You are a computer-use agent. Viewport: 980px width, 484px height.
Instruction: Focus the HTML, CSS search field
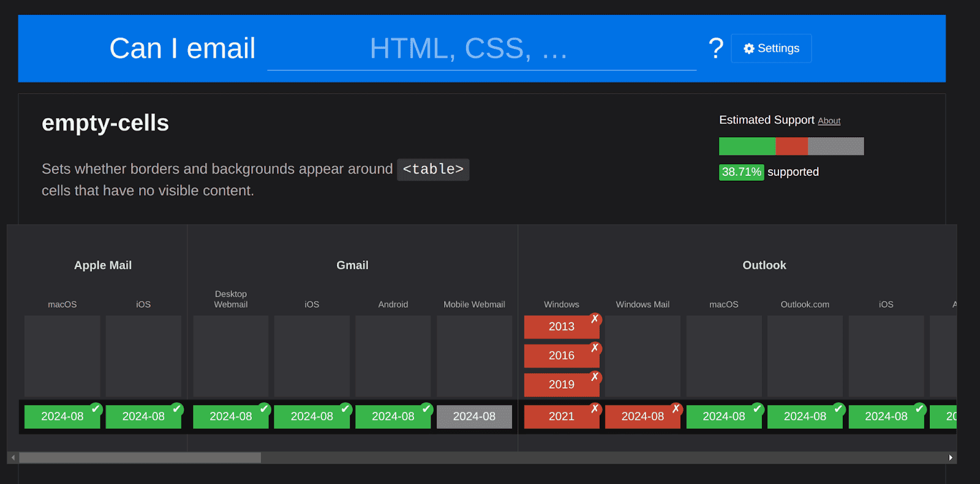pyautogui.click(x=481, y=49)
